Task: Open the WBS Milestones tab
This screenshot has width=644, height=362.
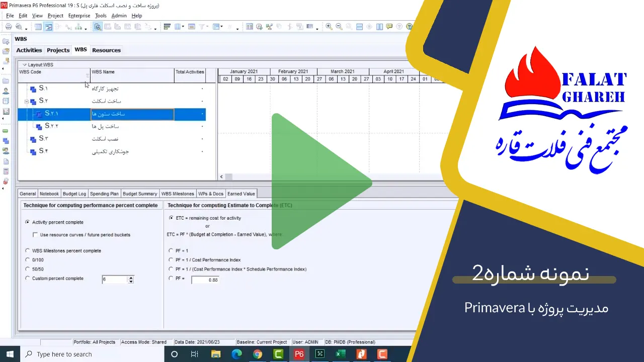Action: click(x=178, y=194)
